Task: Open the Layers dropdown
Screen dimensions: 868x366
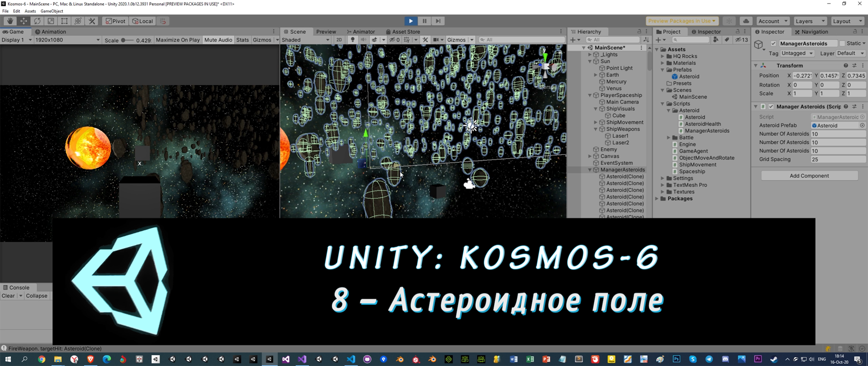Action: 810,21
